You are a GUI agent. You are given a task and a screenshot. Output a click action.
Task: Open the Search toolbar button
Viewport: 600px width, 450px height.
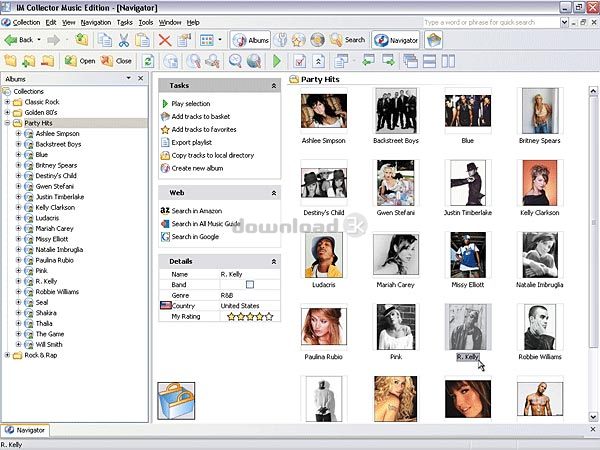(x=347, y=40)
